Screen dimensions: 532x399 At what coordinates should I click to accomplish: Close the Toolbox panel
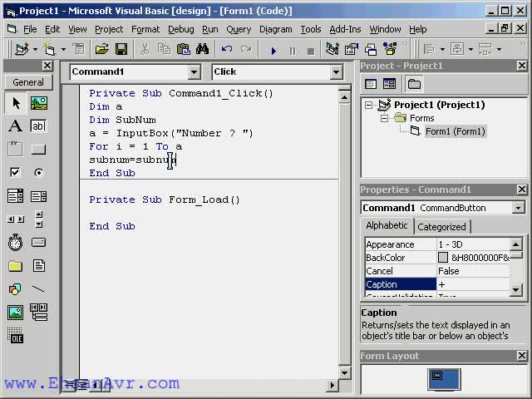(47, 66)
